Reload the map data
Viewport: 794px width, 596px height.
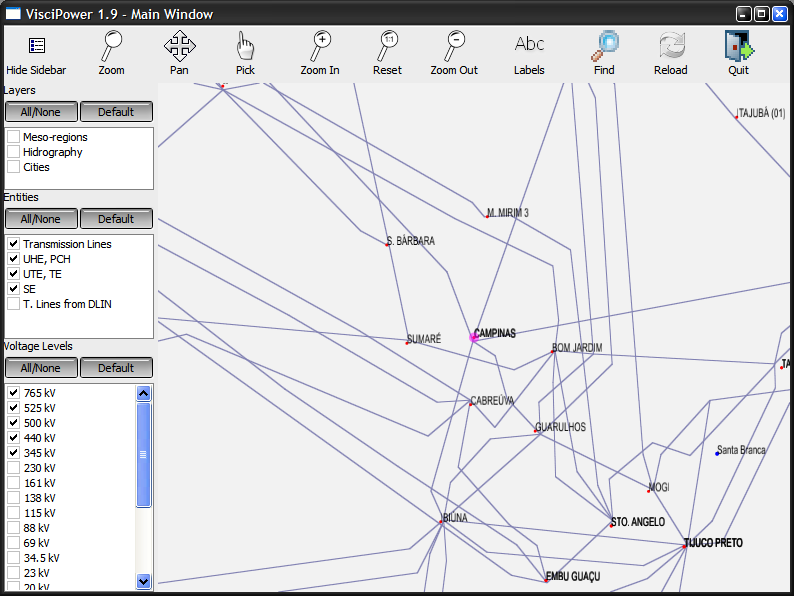coord(671,46)
